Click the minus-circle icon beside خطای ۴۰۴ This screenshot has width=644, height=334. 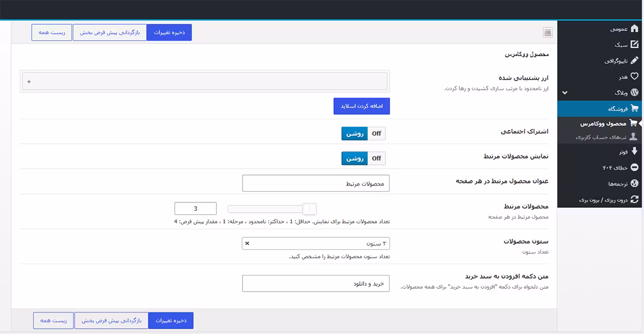634,168
